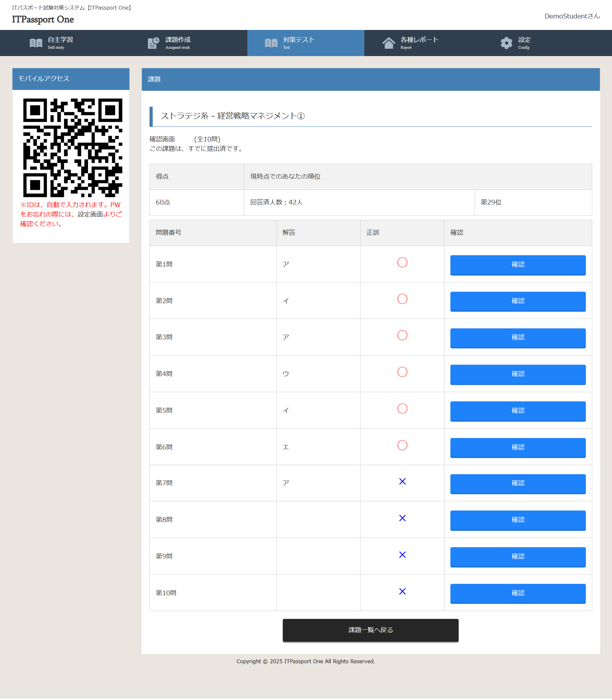Image resolution: width=612 pixels, height=700 pixels.
Task: Select the ITPassport One site title
Action: (42, 19)
